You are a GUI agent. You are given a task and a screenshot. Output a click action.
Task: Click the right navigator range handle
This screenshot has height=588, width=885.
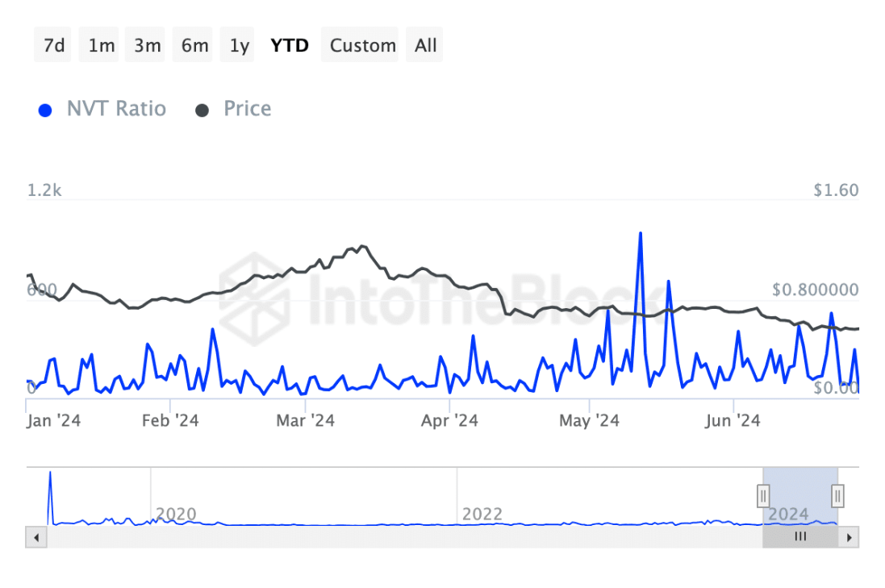(x=838, y=494)
